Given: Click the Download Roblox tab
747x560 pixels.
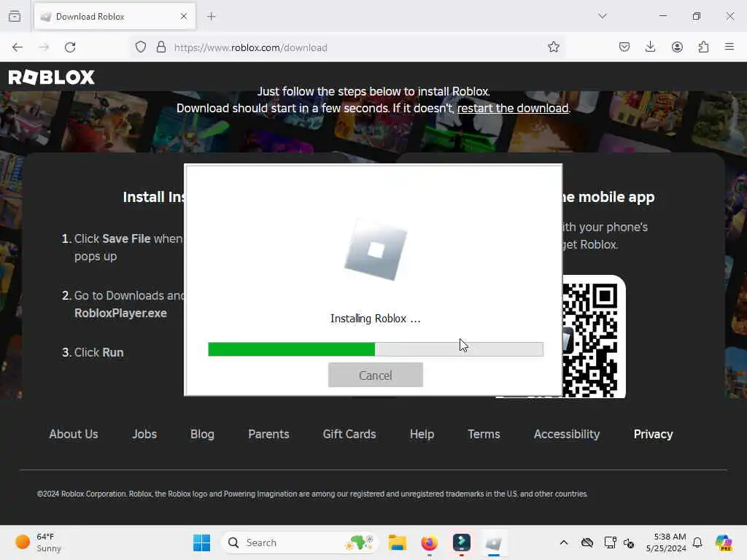Looking at the screenshot, I should 115,17.
